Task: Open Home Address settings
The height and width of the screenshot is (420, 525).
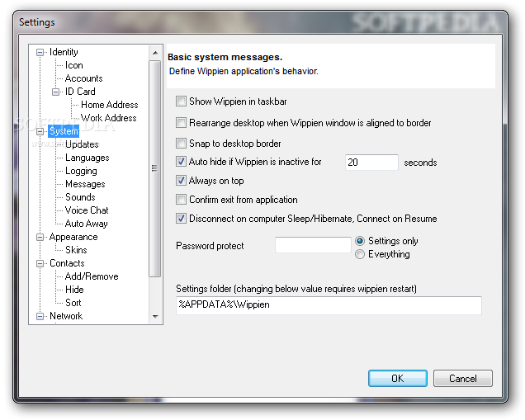Action: click(x=110, y=105)
